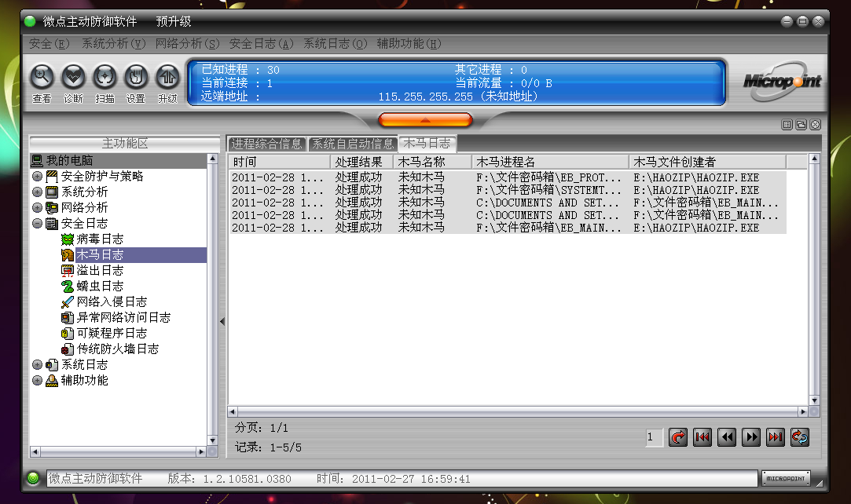851x504 pixels.
Task: Sort by the 木马进程名 column header
Action: pyautogui.click(x=550, y=162)
